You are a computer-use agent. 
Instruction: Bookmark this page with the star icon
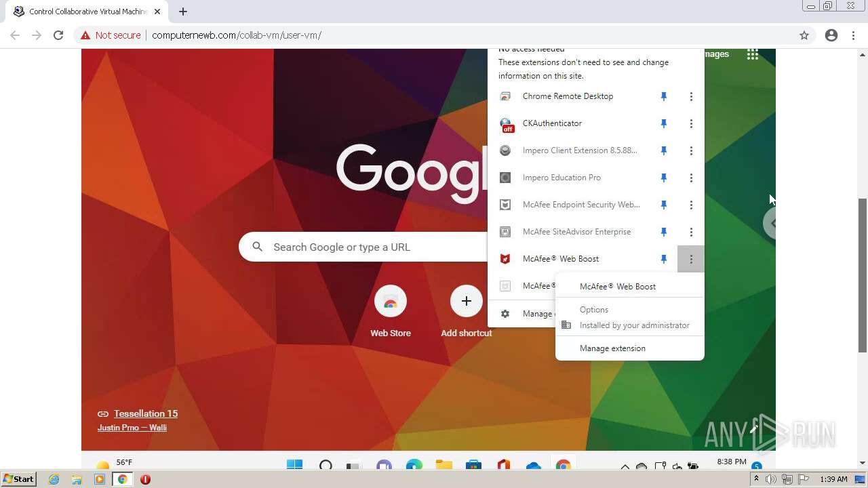point(804,35)
